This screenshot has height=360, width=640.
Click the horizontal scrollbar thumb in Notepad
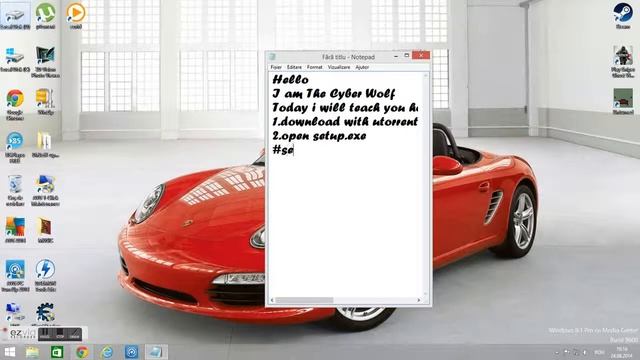click(x=304, y=300)
